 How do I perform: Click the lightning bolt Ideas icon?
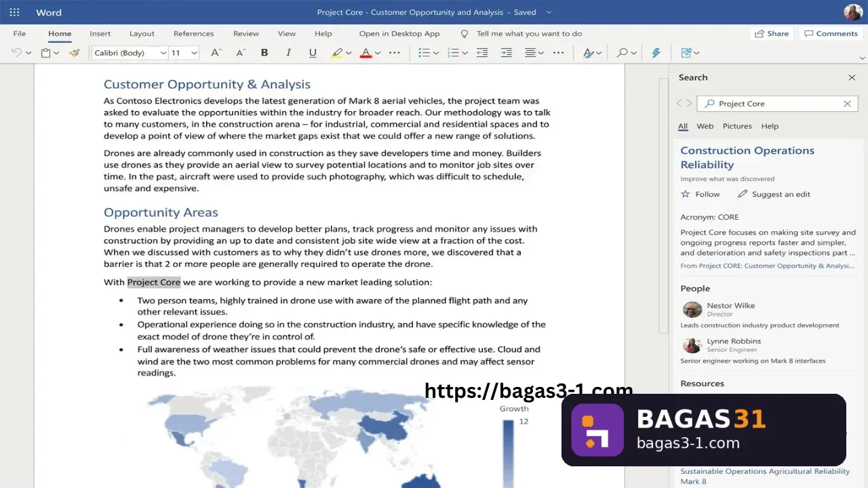(656, 53)
